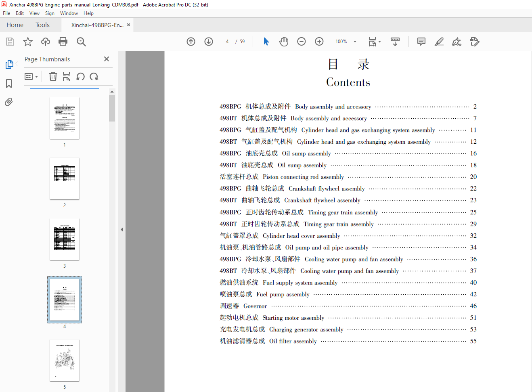Click the print pages icon in thumbnails panel
Image resolution: width=532 pixels, height=392 pixels.
67,76
